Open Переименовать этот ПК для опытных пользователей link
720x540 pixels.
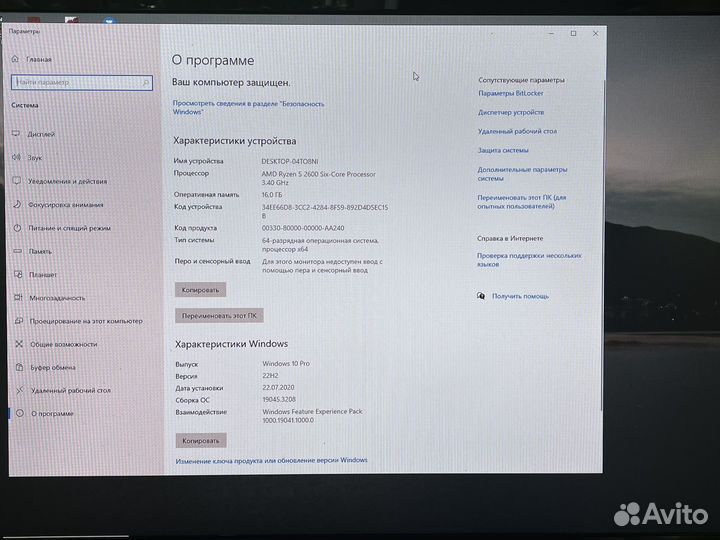tap(522, 202)
